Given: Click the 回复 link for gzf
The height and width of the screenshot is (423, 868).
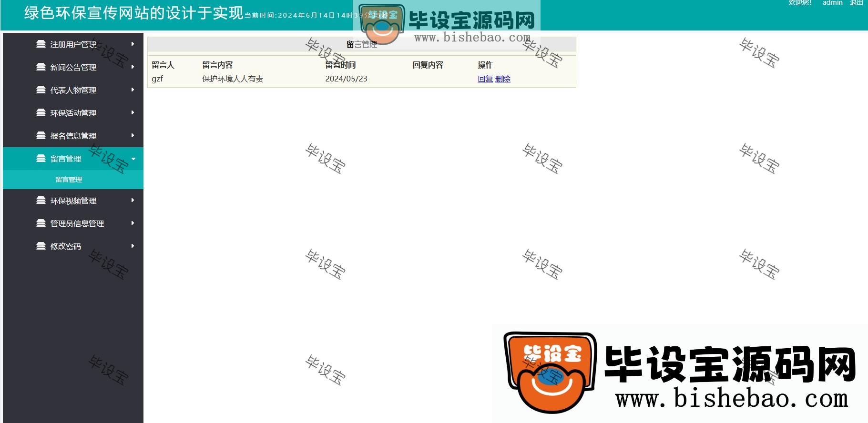Looking at the screenshot, I should pyautogui.click(x=485, y=79).
